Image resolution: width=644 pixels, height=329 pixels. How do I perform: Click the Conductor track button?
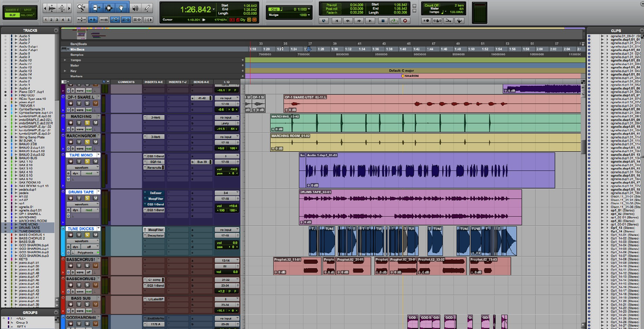pyautogui.click(x=459, y=21)
